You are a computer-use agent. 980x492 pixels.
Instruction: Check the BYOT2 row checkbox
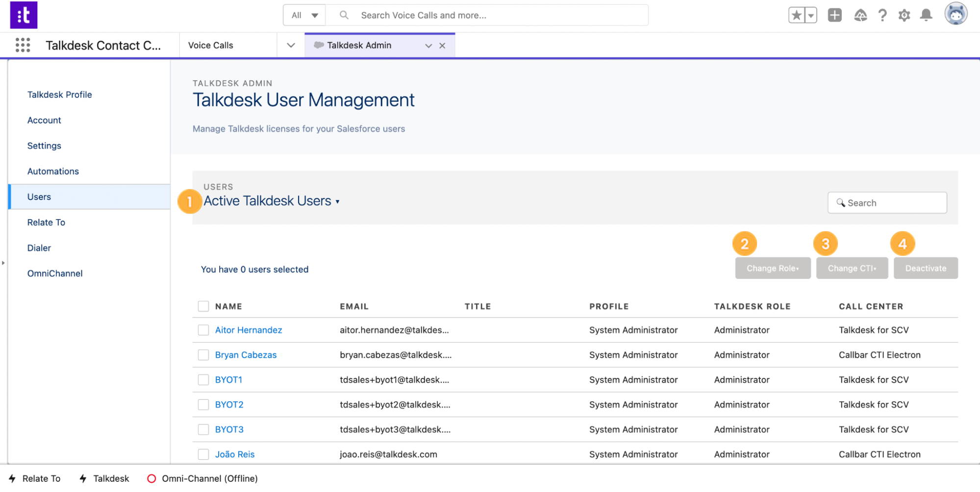pyautogui.click(x=203, y=405)
